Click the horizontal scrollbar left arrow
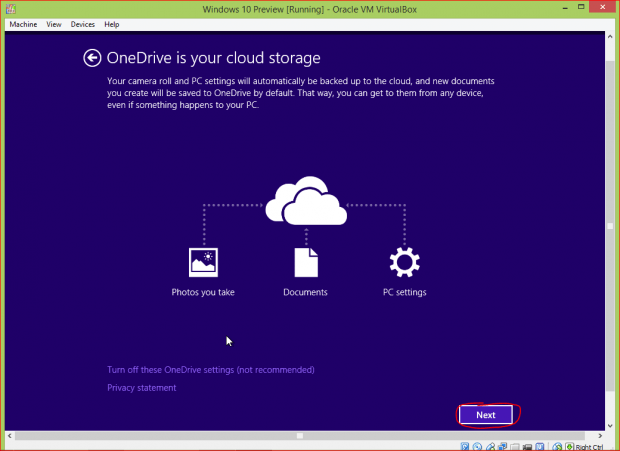 pos(9,436)
